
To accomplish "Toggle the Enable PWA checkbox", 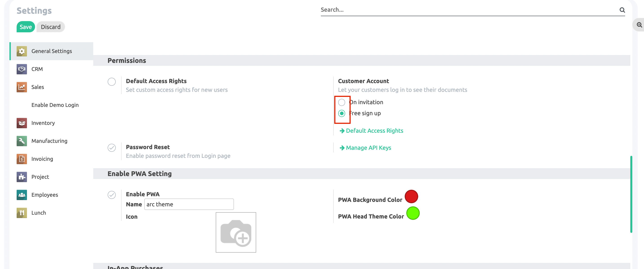I will [111, 195].
